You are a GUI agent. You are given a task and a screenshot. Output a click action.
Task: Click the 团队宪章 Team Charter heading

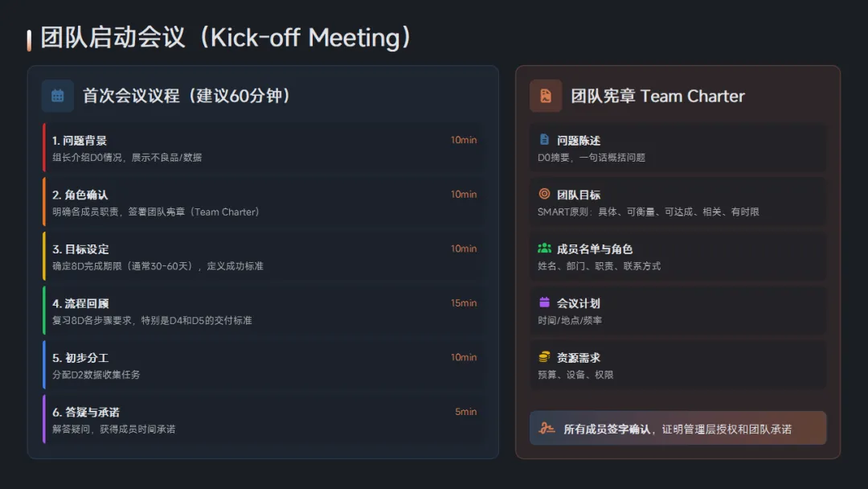pos(657,96)
